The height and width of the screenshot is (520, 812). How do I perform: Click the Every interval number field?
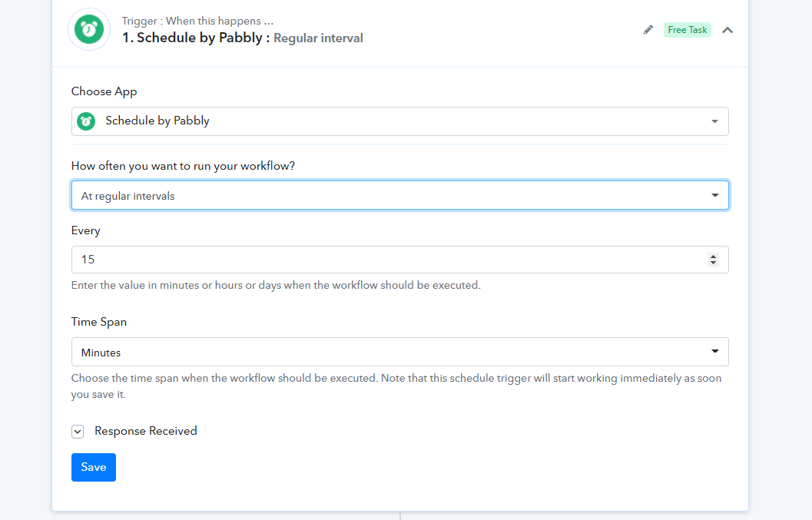pos(399,260)
